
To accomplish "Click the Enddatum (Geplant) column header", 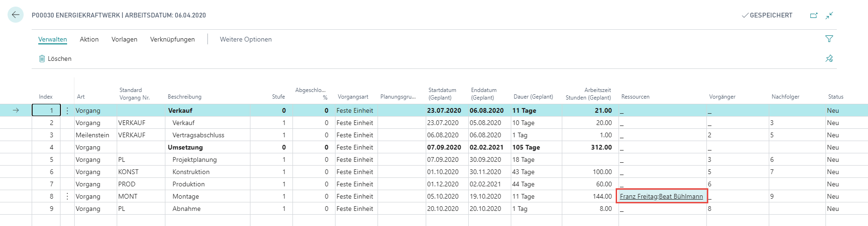I will pos(484,93).
